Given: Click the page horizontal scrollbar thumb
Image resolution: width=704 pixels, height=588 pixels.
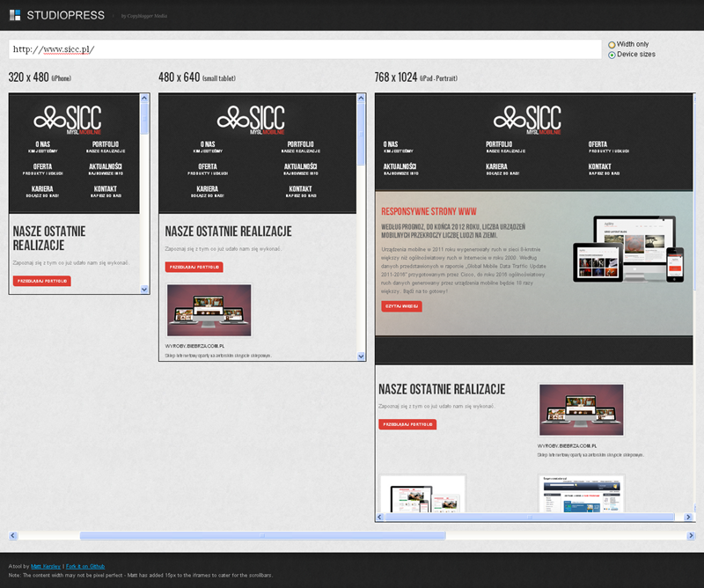Looking at the screenshot, I should pos(262,535).
